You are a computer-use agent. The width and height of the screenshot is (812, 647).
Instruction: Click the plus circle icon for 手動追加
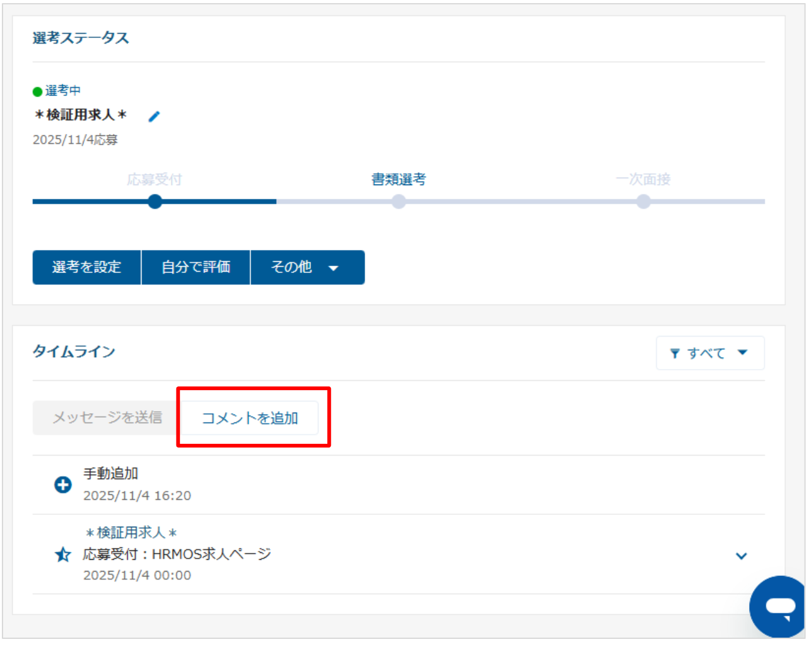click(x=63, y=484)
